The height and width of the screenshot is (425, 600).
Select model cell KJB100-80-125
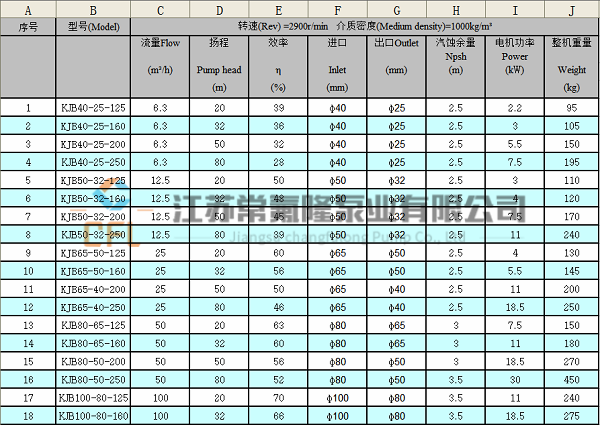point(93,397)
